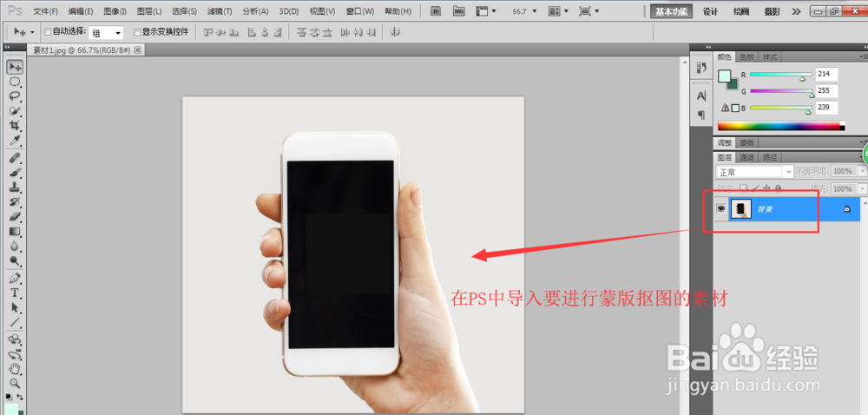The image size is (868, 415).
Task: Select the Horizontal Type tool
Action: point(15,293)
